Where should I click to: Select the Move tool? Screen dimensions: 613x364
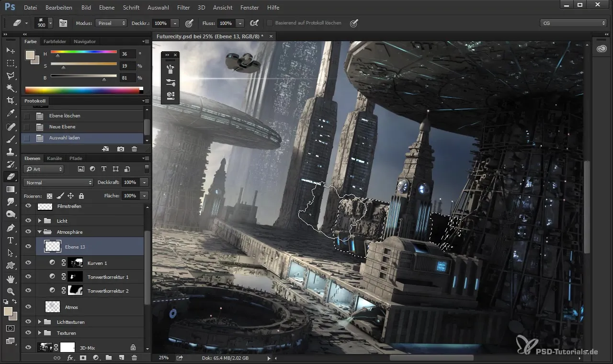[x=10, y=50]
